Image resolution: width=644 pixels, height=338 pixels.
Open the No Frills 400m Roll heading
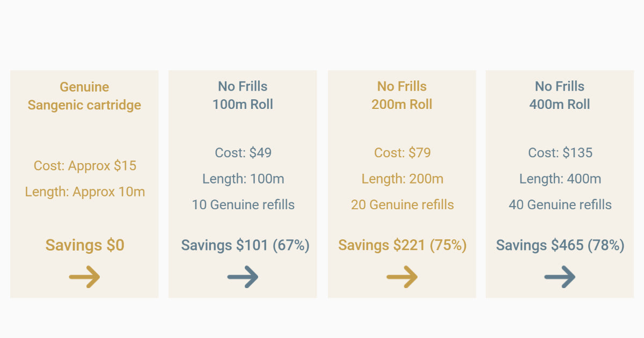(x=560, y=95)
